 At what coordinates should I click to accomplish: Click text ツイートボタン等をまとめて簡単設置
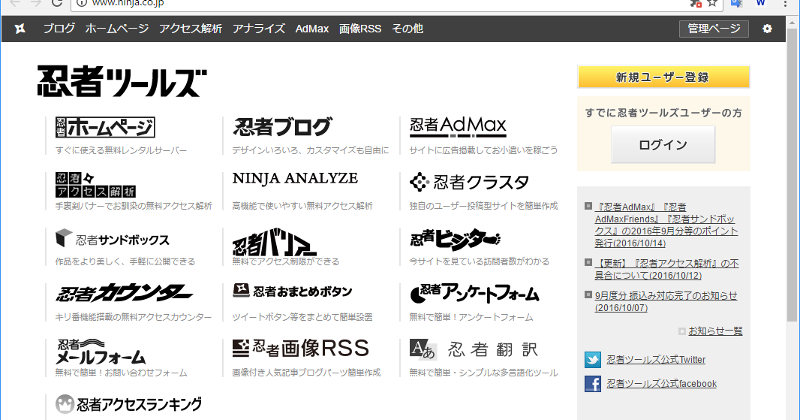click(x=302, y=317)
